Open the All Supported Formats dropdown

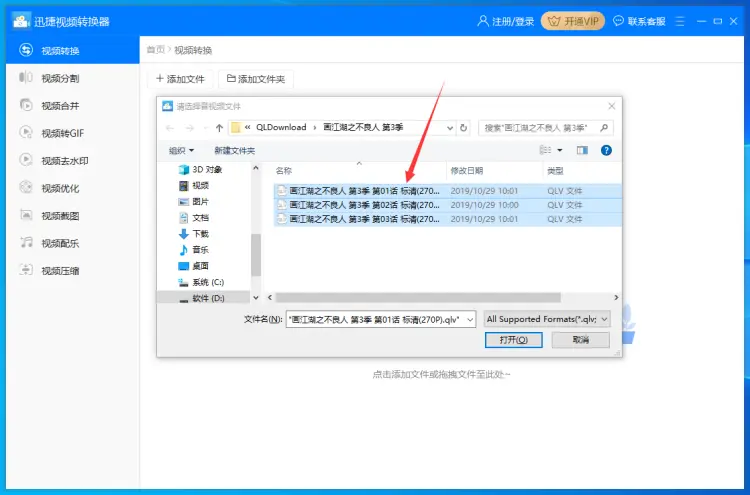(x=547, y=319)
